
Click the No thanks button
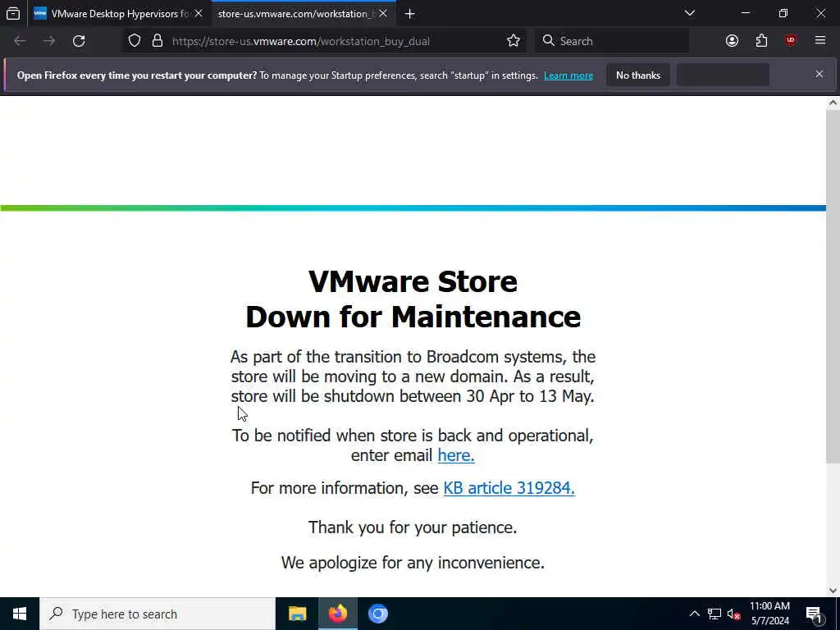(x=638, y=75)
